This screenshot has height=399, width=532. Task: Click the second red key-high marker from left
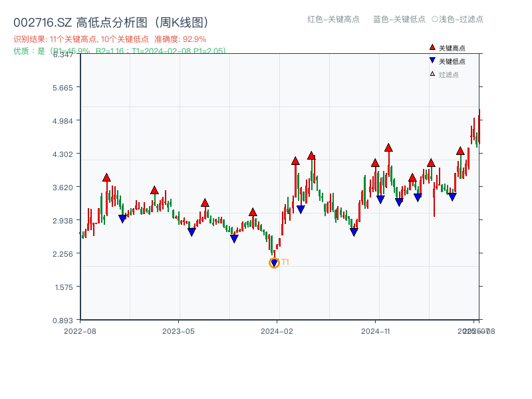(154, 190)
